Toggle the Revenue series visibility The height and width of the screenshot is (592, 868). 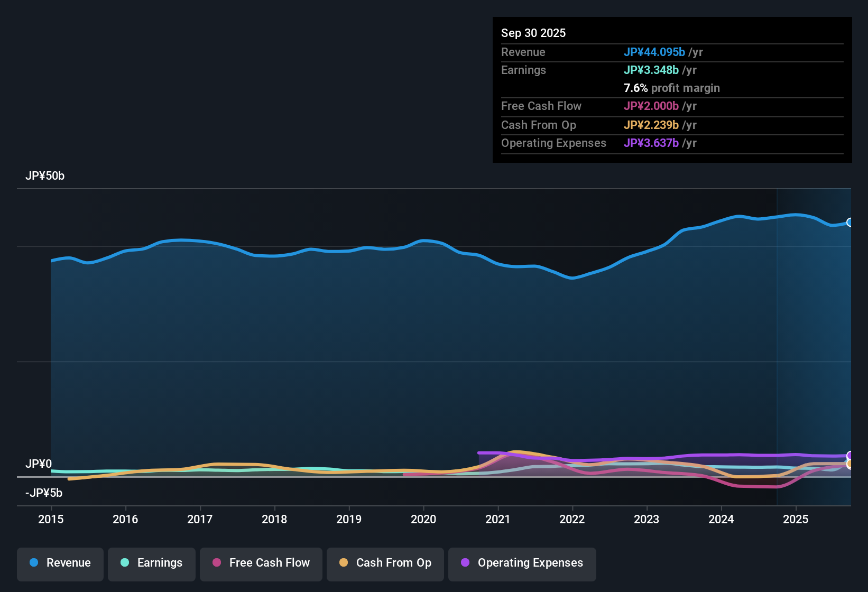[60, 563]
